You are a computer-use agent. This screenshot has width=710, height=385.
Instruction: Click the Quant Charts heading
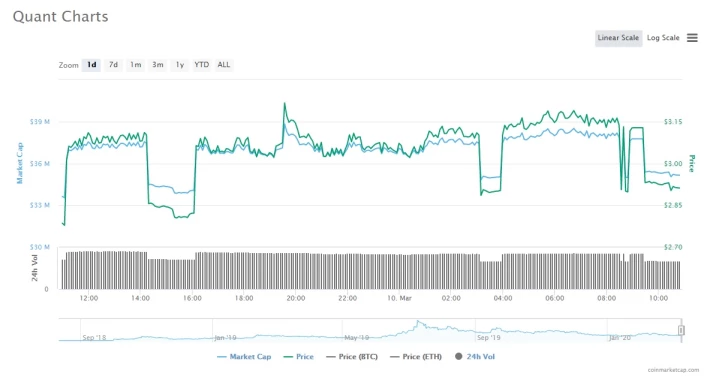61,17
